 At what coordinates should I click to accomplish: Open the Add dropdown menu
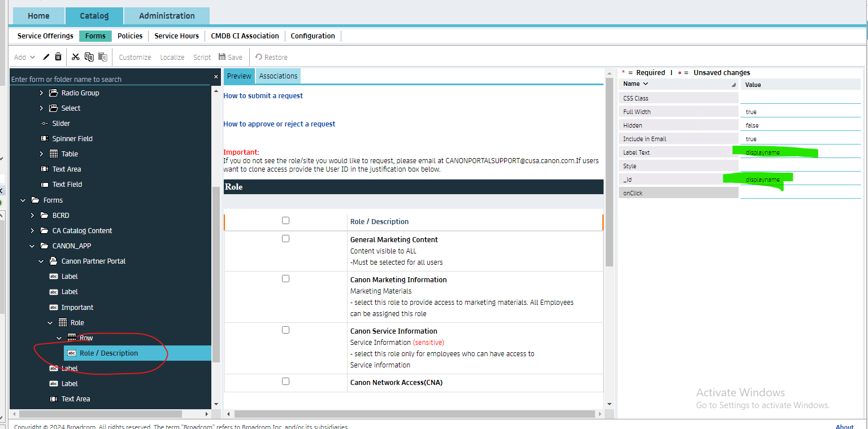[24, 57]
